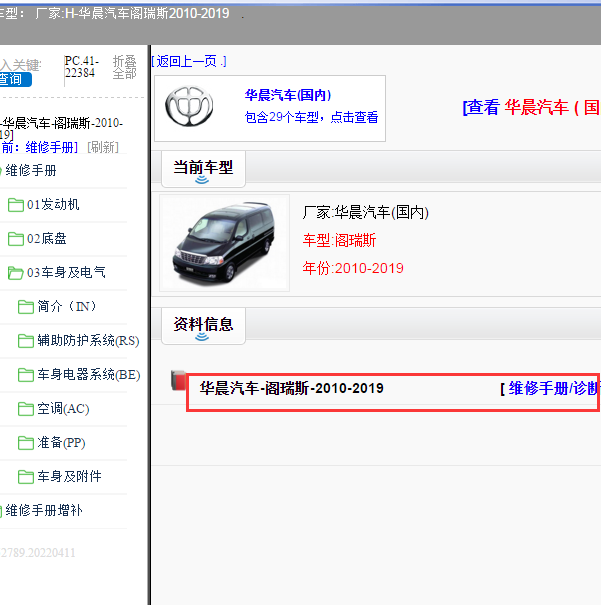
Task: Click the 准备(PP) folder icon
Action: pos(26,443)
